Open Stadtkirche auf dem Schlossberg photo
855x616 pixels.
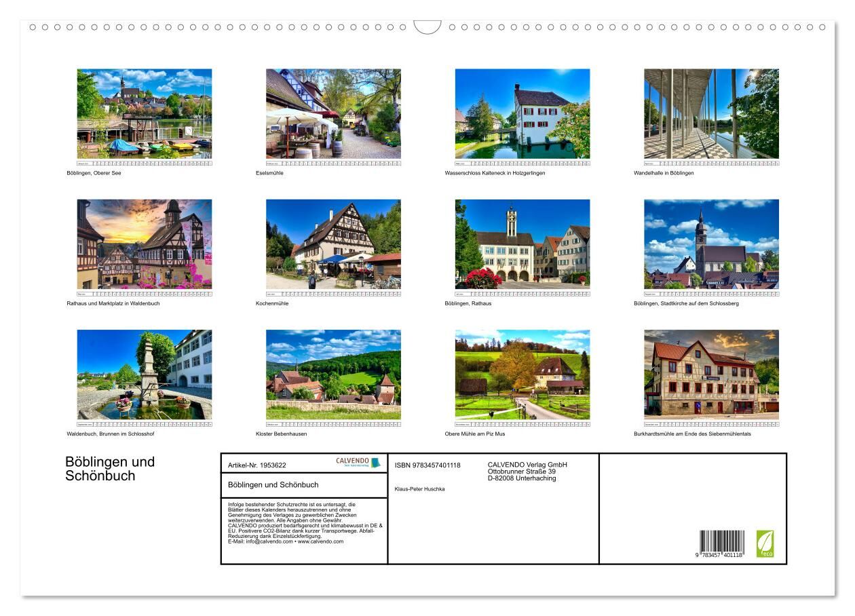click(x=711, y=244)
